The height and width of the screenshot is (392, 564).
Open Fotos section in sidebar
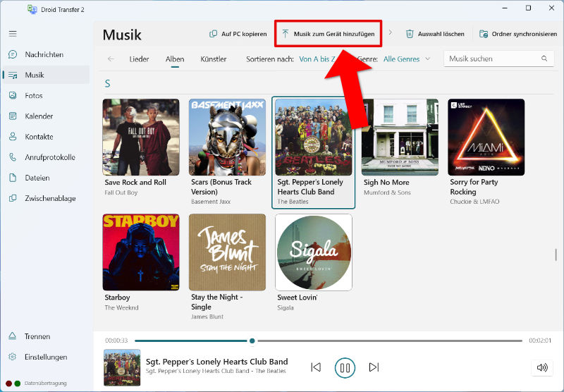[33, 96]
